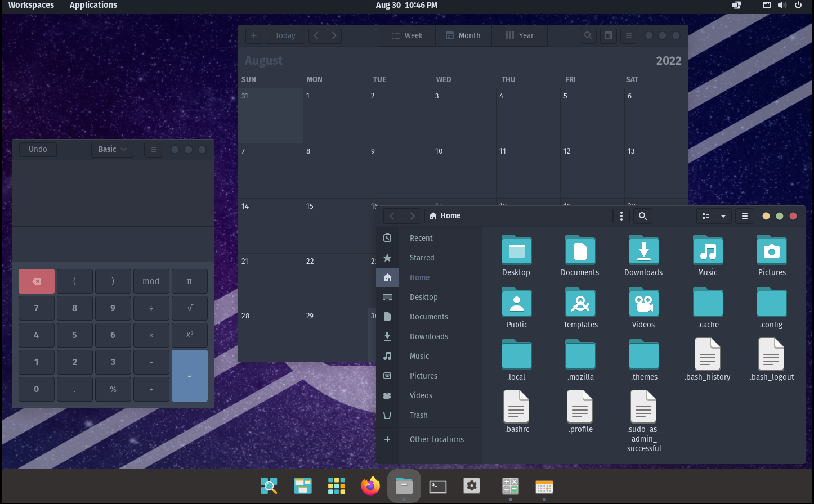Open the Workspaces overview
This screenshot has width=814, height=504.
(31, 5)
